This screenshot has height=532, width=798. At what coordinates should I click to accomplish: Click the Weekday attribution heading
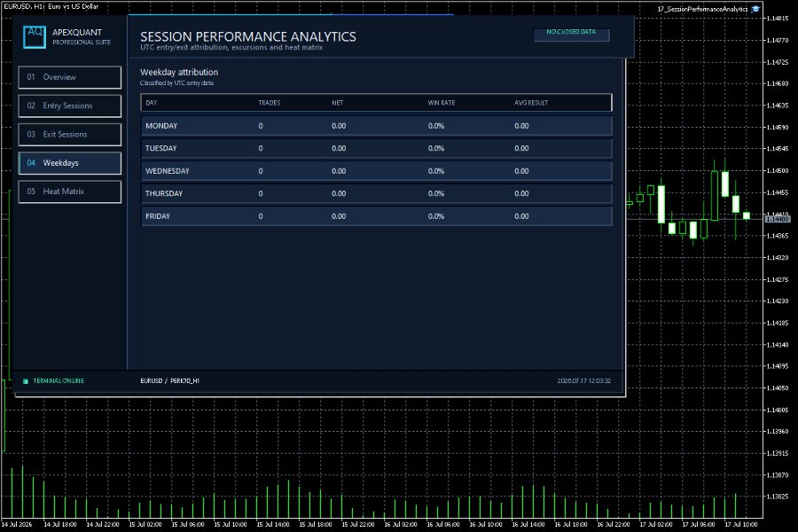point(179,73)
